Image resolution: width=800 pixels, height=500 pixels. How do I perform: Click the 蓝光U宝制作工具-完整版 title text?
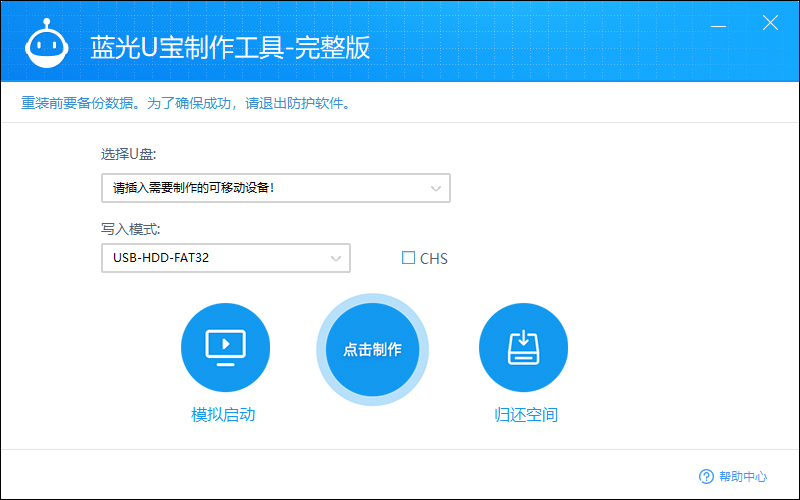point(230,48)
